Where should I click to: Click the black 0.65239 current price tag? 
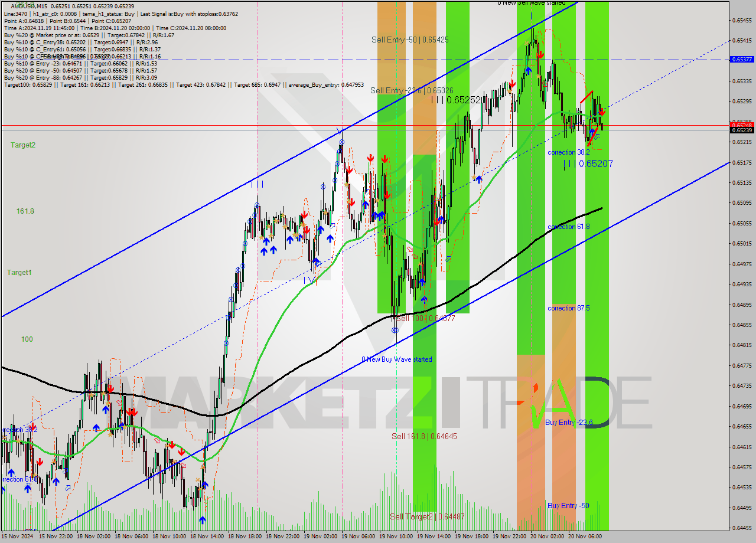(x=742, y=130)
